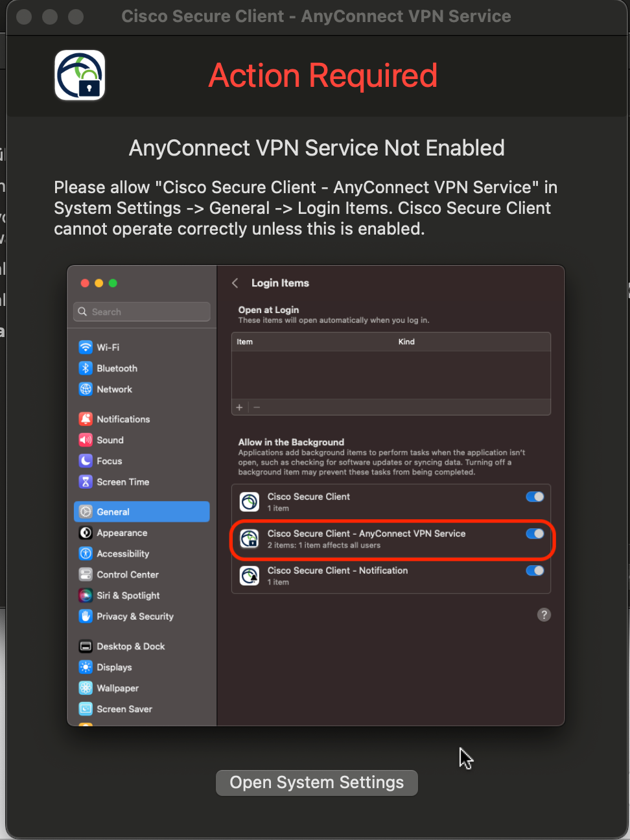Click the Privacy & Security hand icon
This screenshot has width=630, height=840.
click(86, 616)
